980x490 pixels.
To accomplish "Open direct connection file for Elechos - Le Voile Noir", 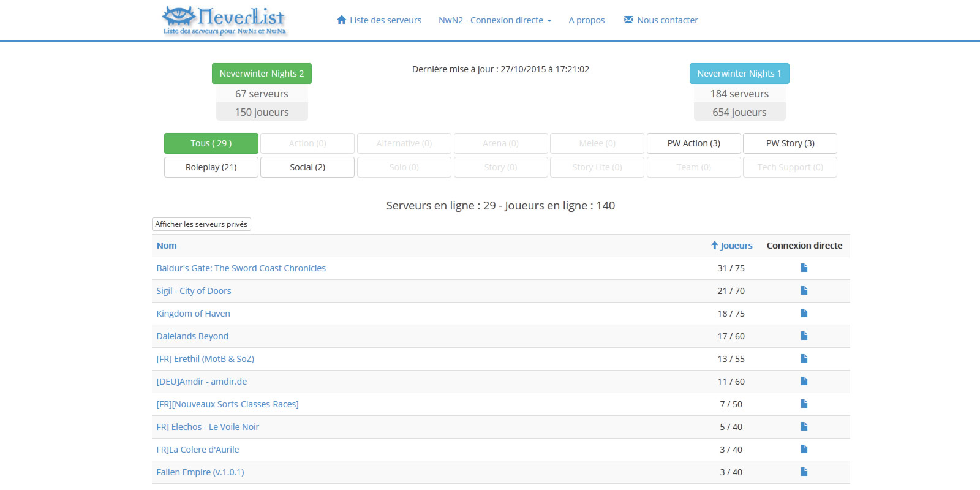I will pos(804,426).
